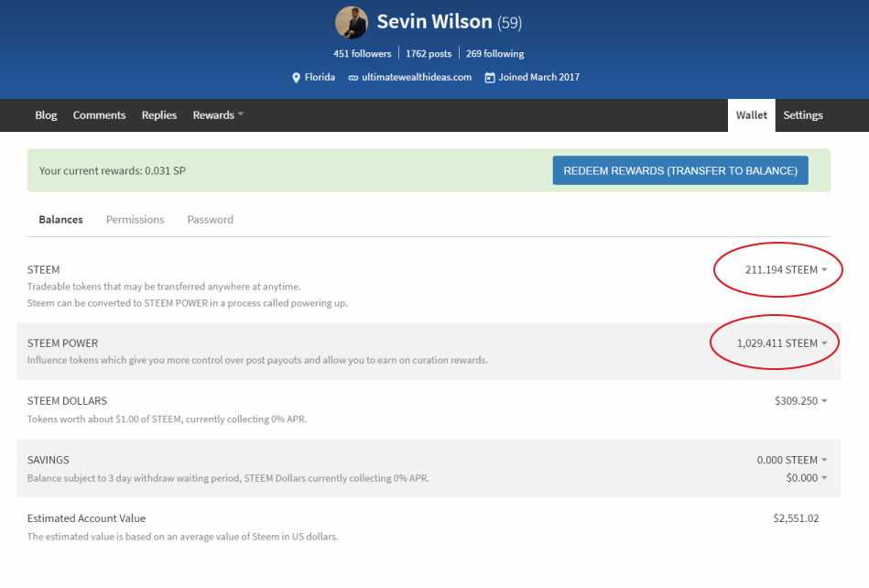Screen dimensions: 869x588
Task: Click Redeem Rewards (Transfer to Balance) button
Action: pos(680,170)
